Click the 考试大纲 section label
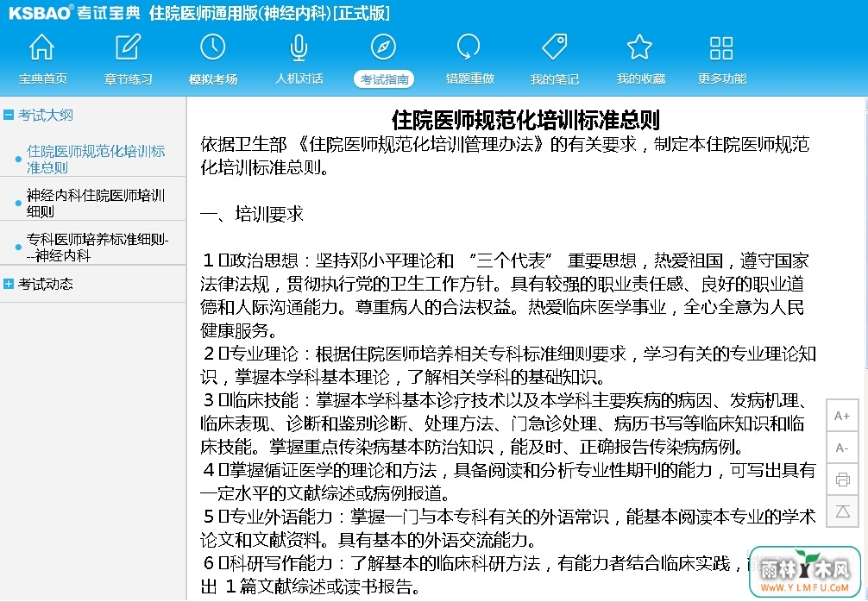Viewport: 868px width, 602px height. pyautogui.click(x=46, y=115)
